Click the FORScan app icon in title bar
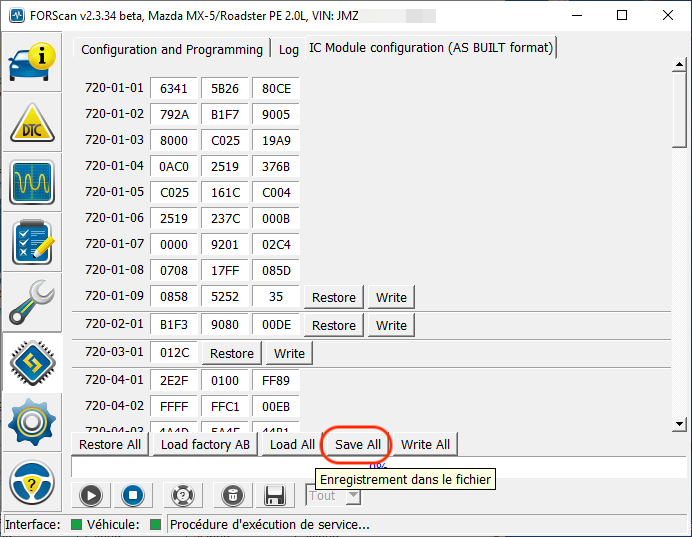Image resolution: width=692 pixels, height=537 pixels. coord(17,16)
